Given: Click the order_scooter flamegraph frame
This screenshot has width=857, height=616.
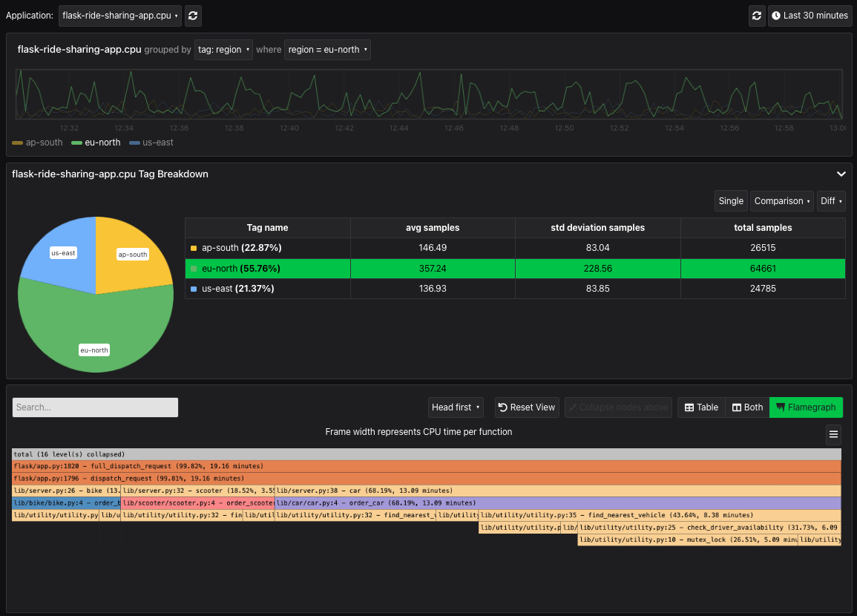Looking at the screenshot, I should (x=197, y=503).
